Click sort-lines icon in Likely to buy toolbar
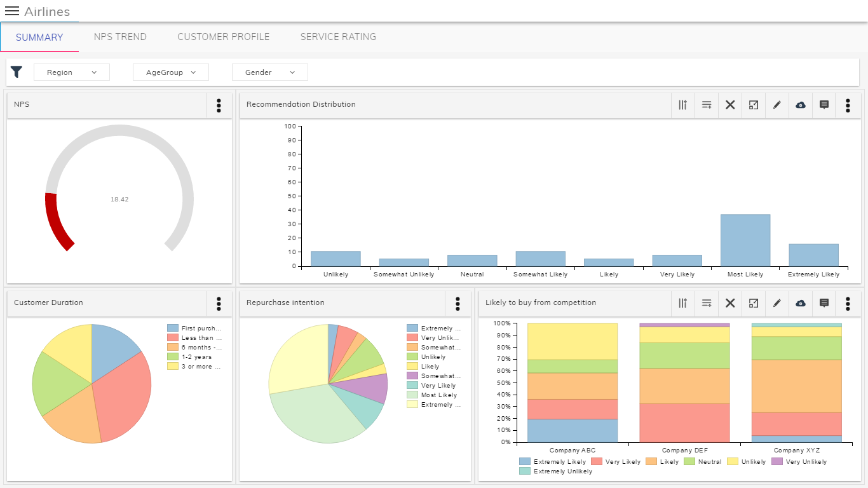Image resolution: width=868 pixels, height=488 pixels. [x=707, y=304]
